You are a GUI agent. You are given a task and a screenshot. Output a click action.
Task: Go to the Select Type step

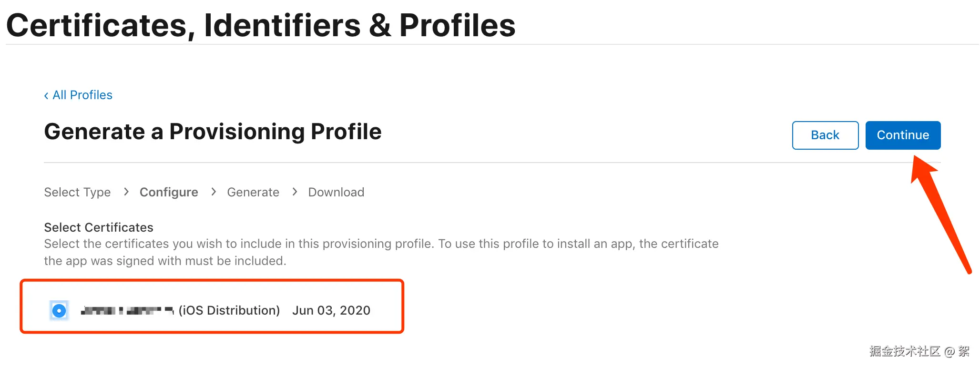point(77,192)
